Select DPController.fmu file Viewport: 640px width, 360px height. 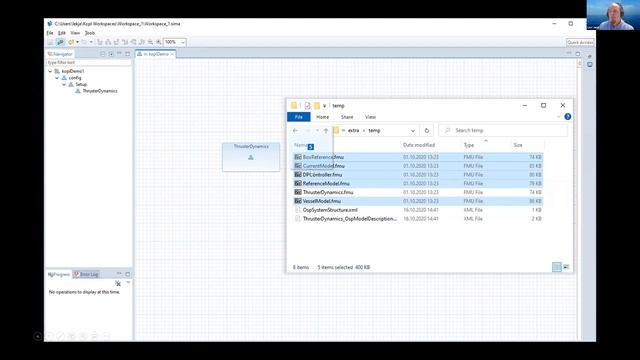click(x=418, y=175)
